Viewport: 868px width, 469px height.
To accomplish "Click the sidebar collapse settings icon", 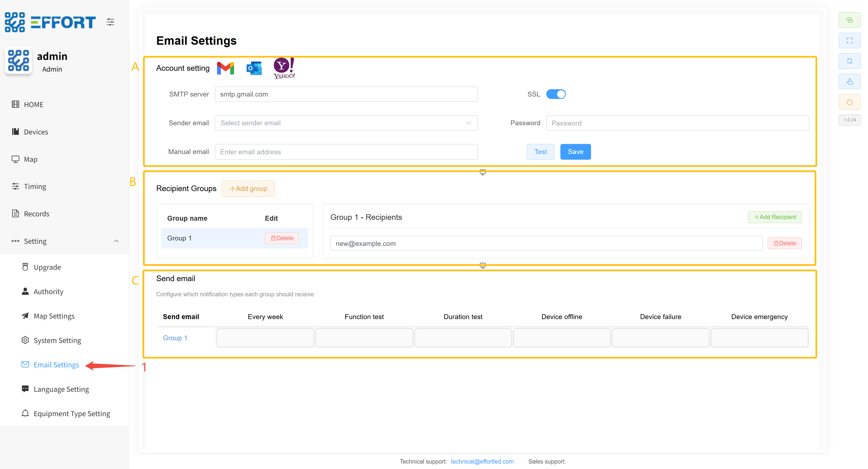I will [x=110, y=22].
